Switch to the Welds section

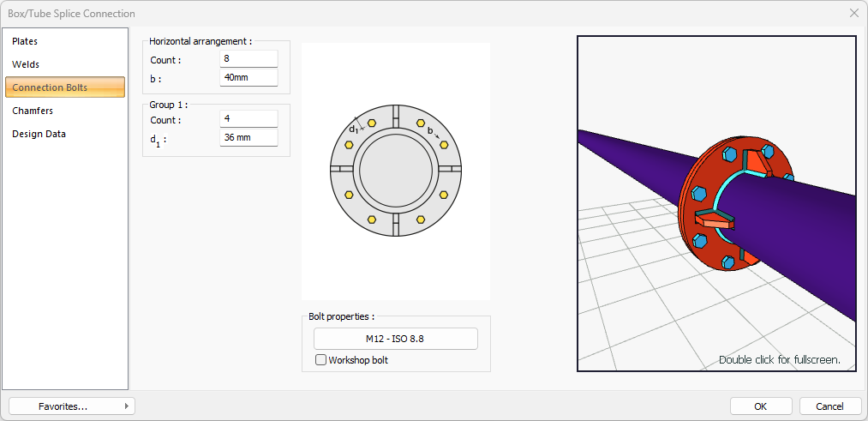tap(26, 64)
